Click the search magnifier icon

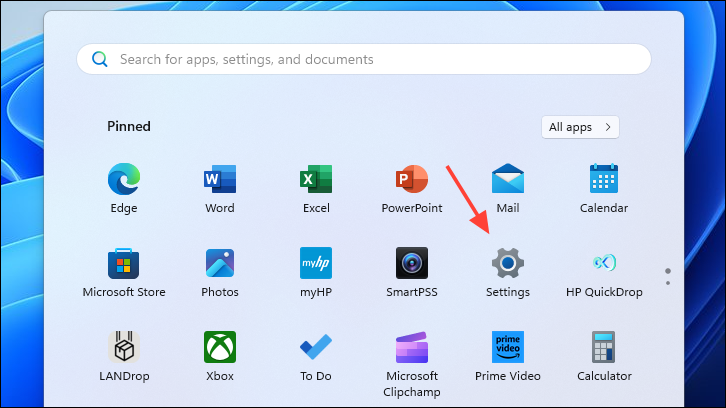pos(100,59)
